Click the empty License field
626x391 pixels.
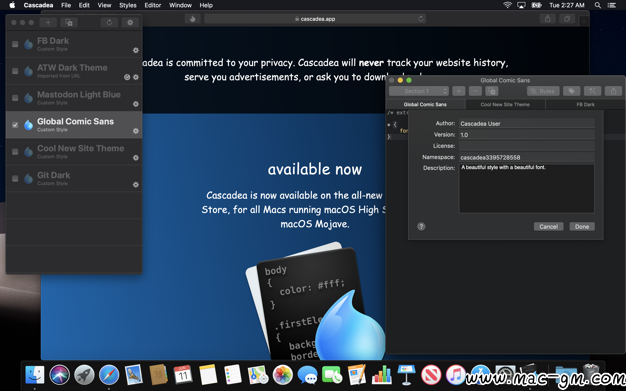(527, 146)
